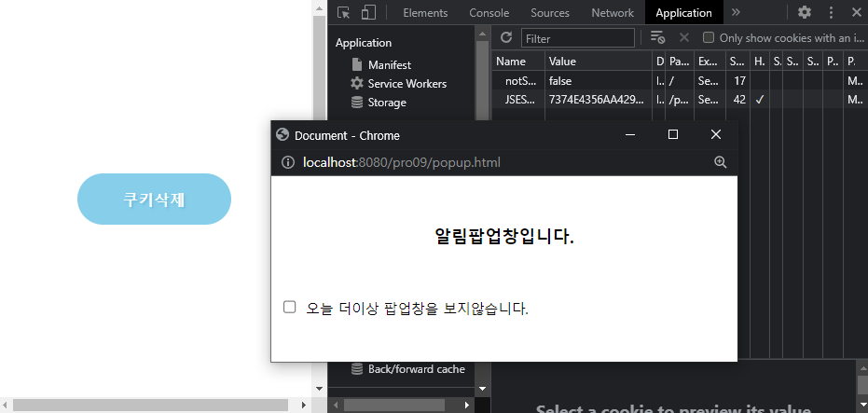
Task: Maximize the Document popup window
Action: [673, 134]
